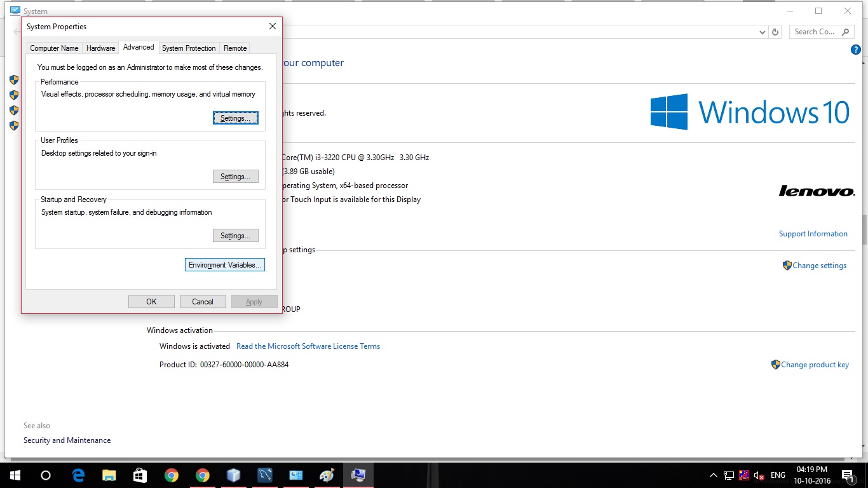Click the Security and Maintenance link
The width and height of the screenshot is (868, 488).
point(67,440)
